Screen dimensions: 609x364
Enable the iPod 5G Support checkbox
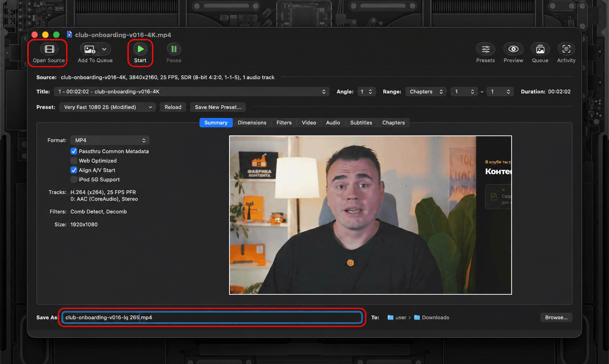coord(74,180)
